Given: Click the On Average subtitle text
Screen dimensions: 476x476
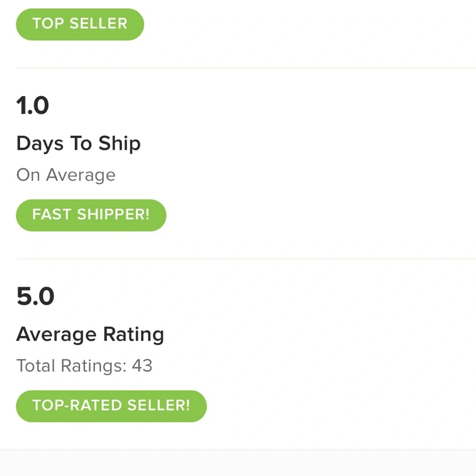Looking at the screenshot, I should tap(66, 175).
